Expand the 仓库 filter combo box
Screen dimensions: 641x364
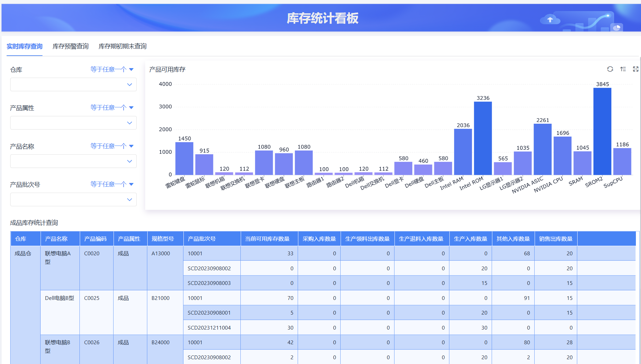[x=73, y=85]
